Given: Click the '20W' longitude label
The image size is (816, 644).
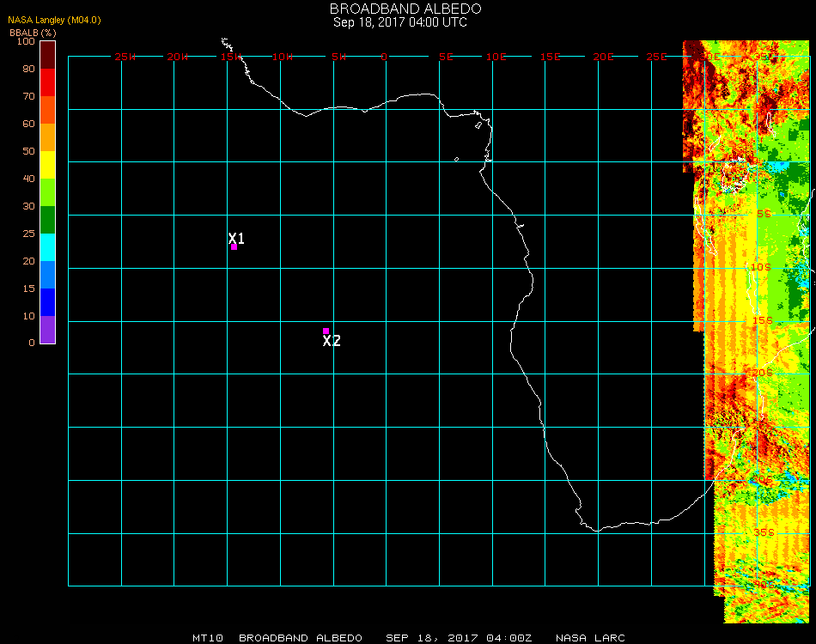Looking at the screenshot, I should [x=177, y=57].
